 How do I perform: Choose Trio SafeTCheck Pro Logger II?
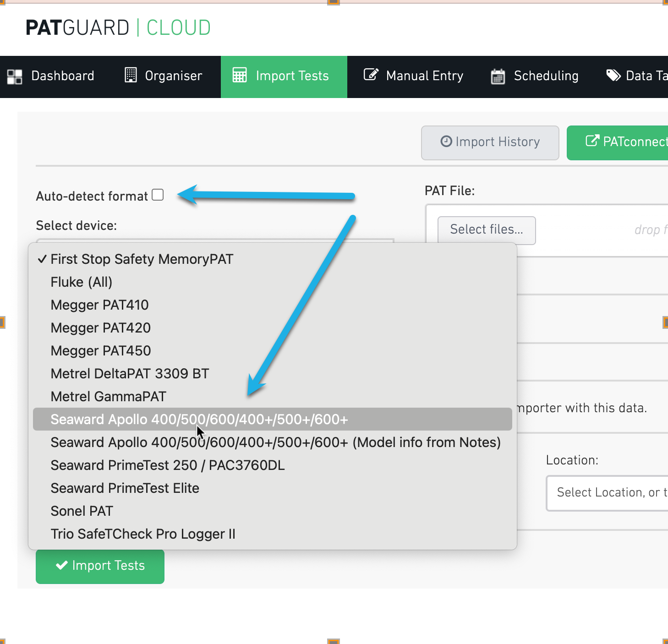pyautogui.click(x=273, y=534)
